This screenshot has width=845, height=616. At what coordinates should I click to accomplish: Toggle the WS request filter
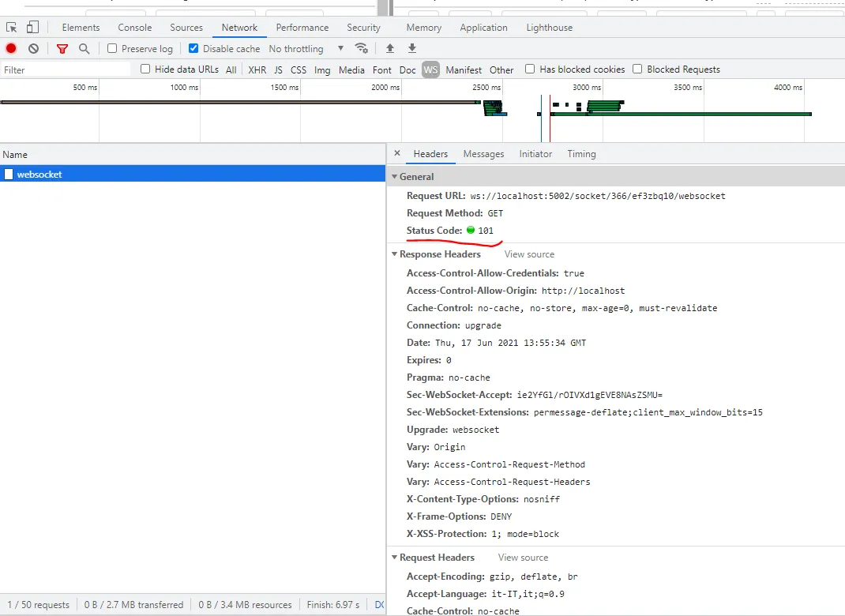430,69
